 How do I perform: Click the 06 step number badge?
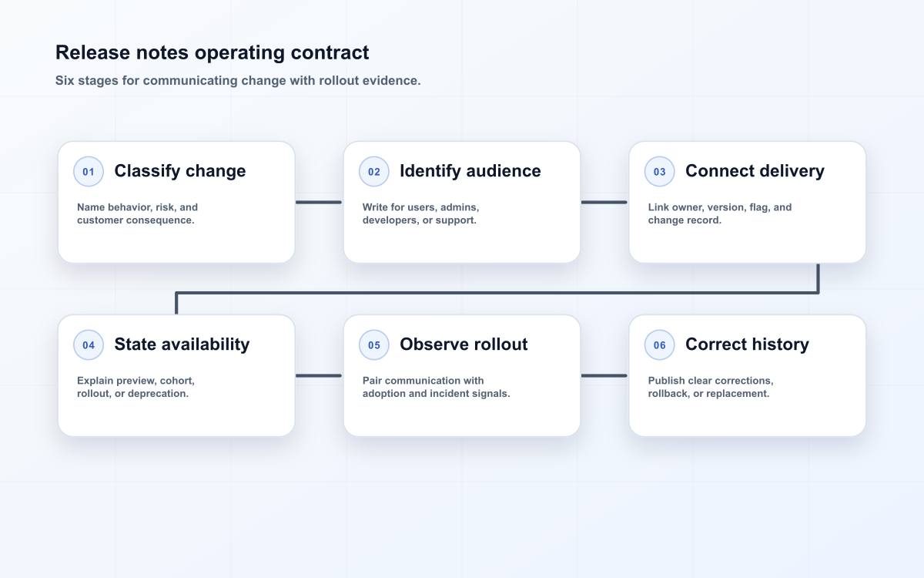click(660, 345)
